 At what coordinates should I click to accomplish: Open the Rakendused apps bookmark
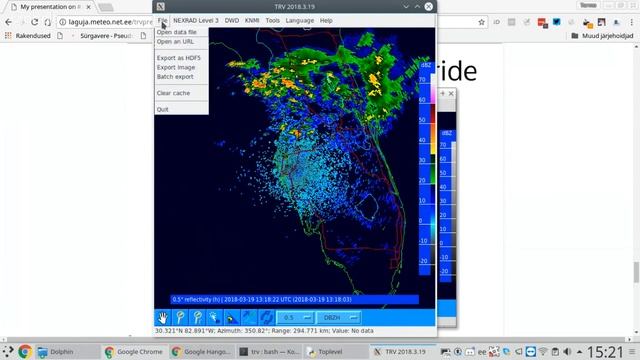point(27,36)
